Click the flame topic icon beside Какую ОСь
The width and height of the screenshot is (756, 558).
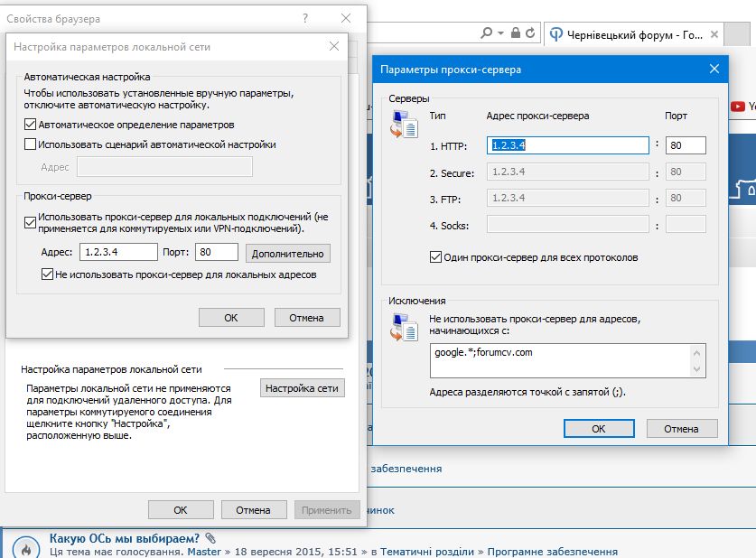26,546
